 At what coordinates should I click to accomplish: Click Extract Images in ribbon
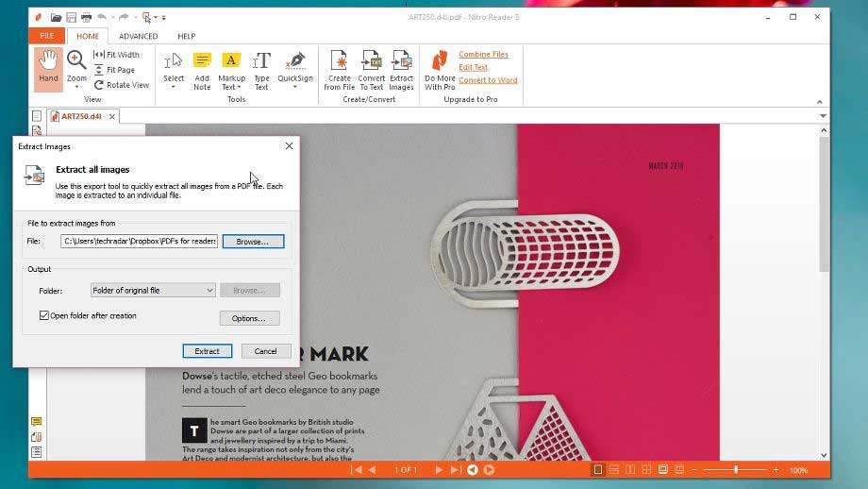click(401, 71)
